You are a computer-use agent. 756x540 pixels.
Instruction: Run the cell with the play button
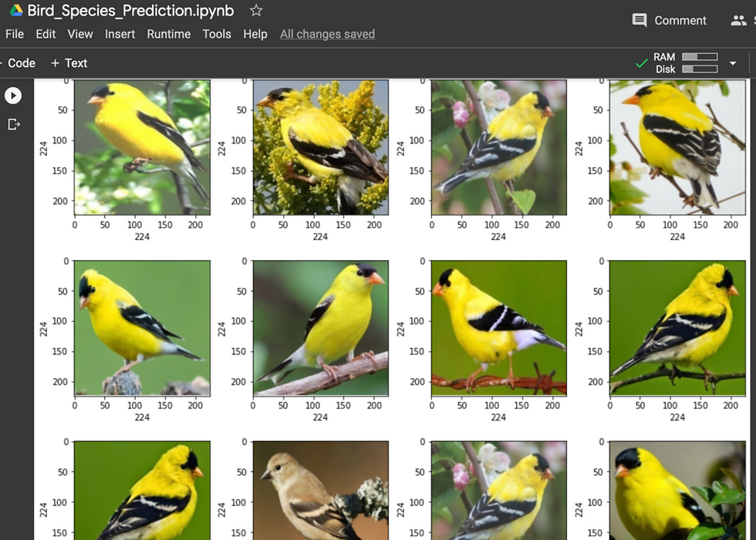13,96
